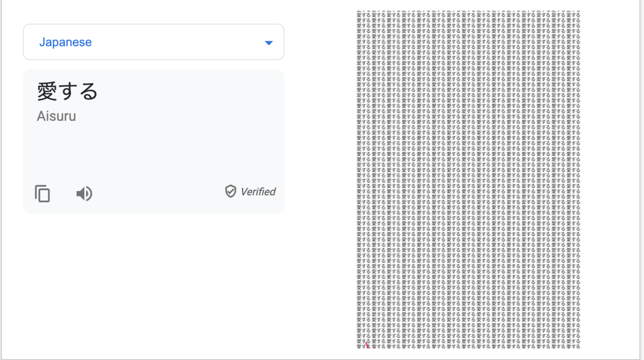
Task: Click empty middle of the language selector box
Action: (x=176, y=42)
